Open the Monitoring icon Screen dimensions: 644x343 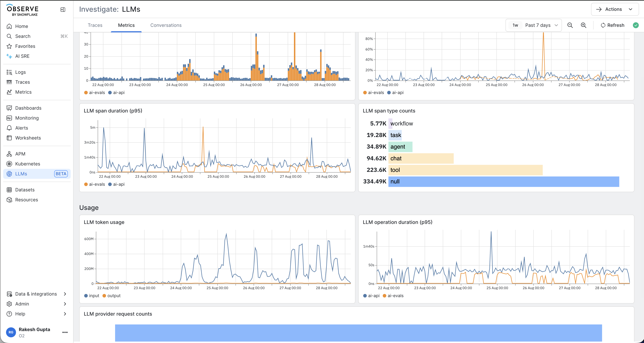pos(9,118)
